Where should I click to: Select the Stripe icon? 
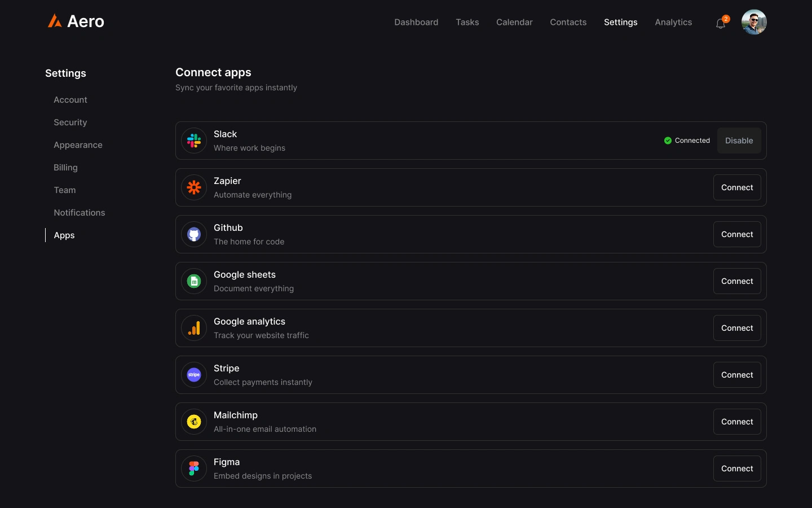pos(194,375)
